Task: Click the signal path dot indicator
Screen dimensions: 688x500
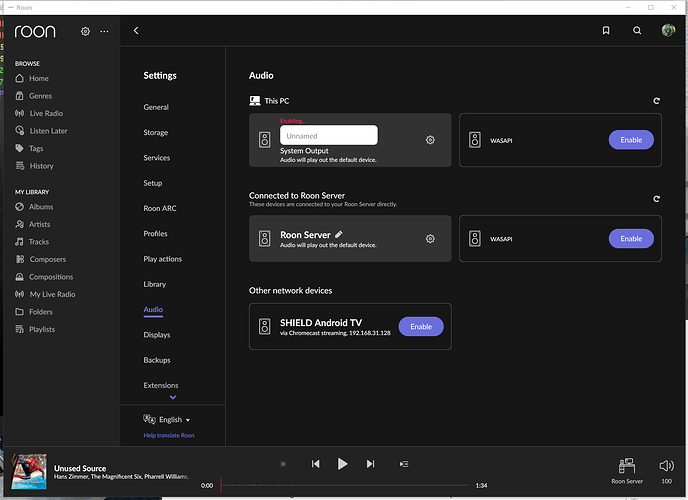Action: pos(283,464)
